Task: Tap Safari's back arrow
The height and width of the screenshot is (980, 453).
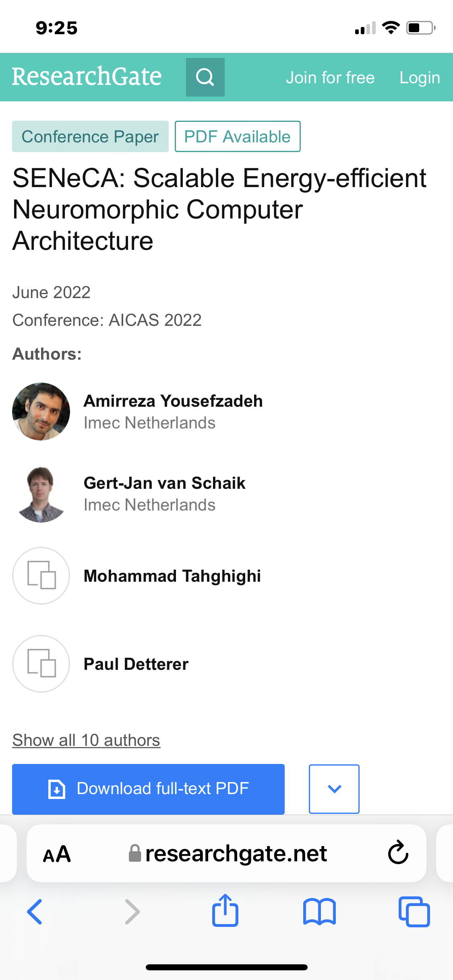Action: tap(35, 912)
